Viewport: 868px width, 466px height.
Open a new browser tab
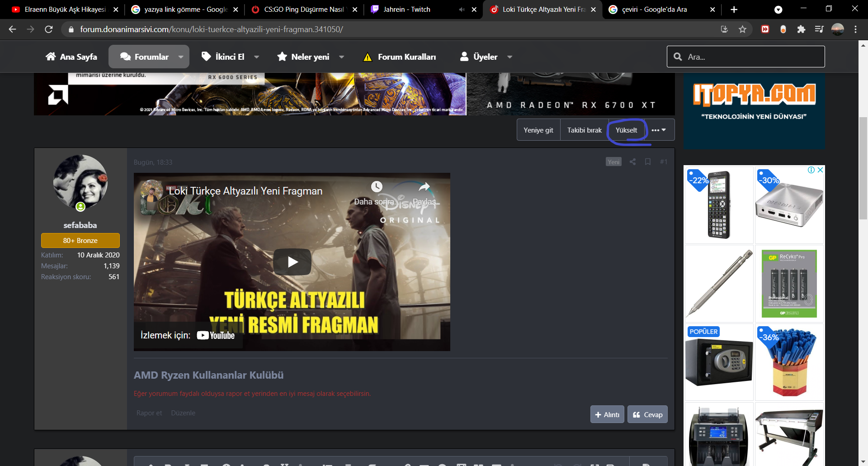click(734, 10)
